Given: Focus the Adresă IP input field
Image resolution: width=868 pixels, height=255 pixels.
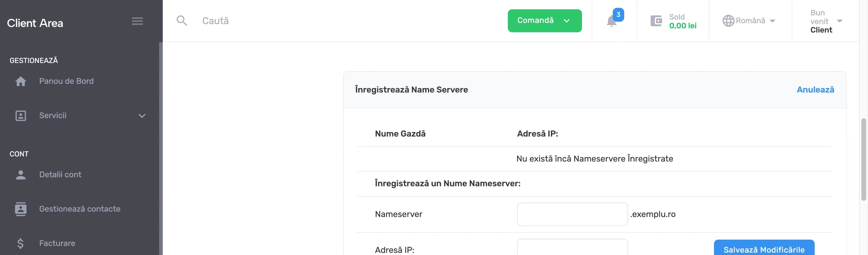Looking at the screenshot, I should point(572,247).
